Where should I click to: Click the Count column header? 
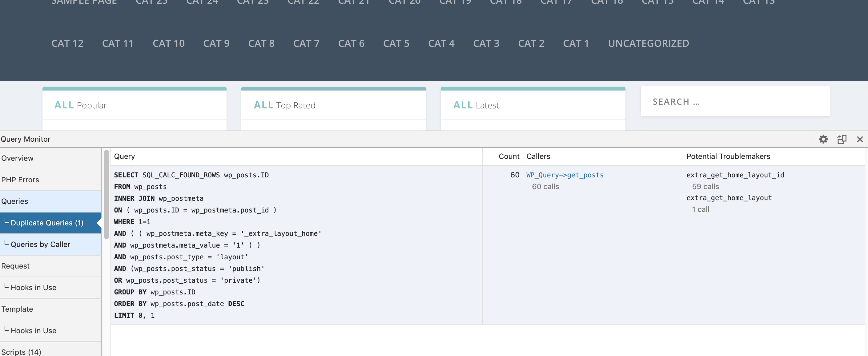[x=509, y=156]
